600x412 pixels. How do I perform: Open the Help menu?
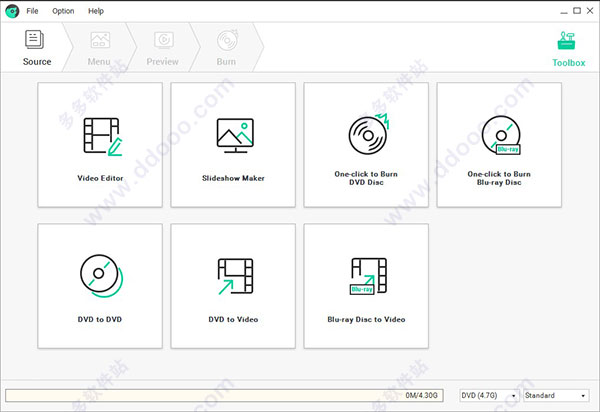pyautogui.click(x=96, y=11)
